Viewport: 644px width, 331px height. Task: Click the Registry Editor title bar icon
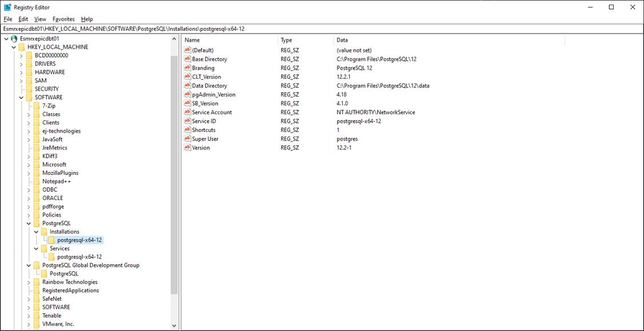click(7, 7)
